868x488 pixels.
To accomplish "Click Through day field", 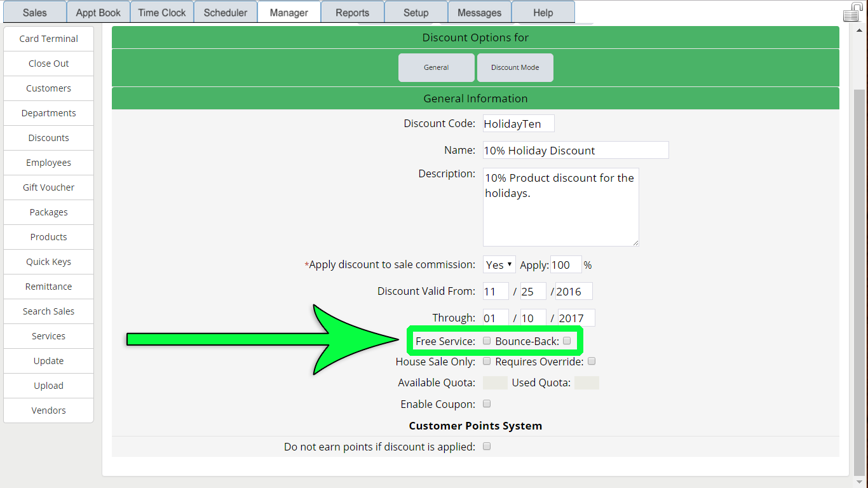I will coord(533,318).
